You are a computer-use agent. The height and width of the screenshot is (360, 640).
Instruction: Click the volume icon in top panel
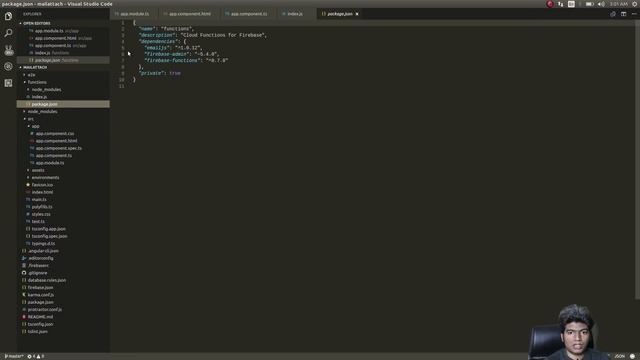click(601, 4)
